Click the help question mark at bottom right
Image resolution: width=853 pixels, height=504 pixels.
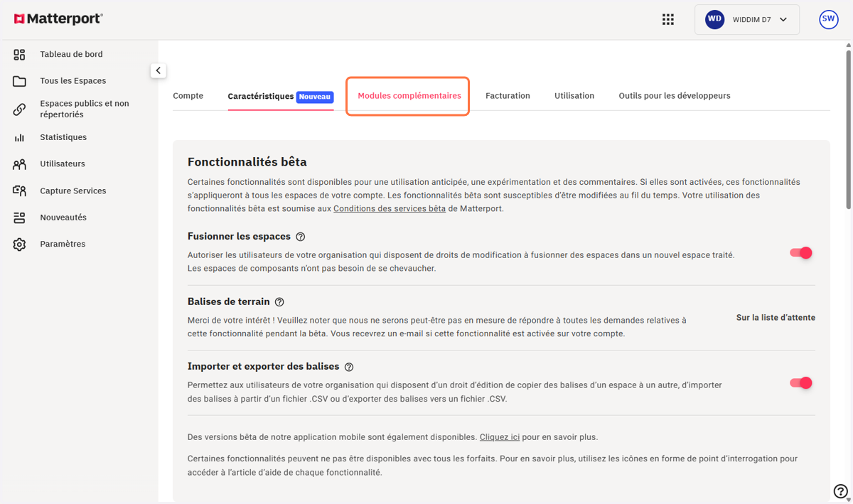pyautogui.click(x=840, y=490)
